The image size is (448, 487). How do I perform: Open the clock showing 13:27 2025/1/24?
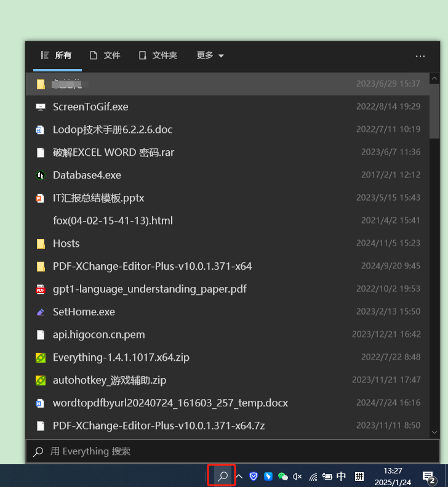coord(393,477)
